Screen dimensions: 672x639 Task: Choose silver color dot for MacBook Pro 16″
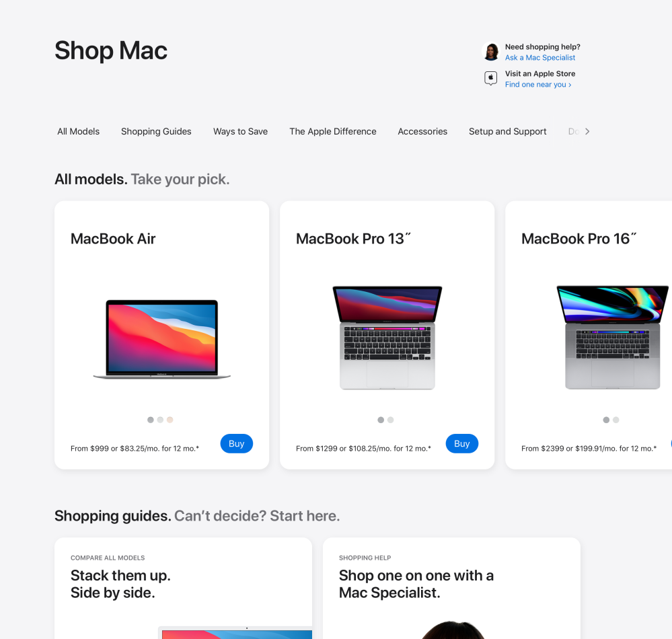point(616,420)
